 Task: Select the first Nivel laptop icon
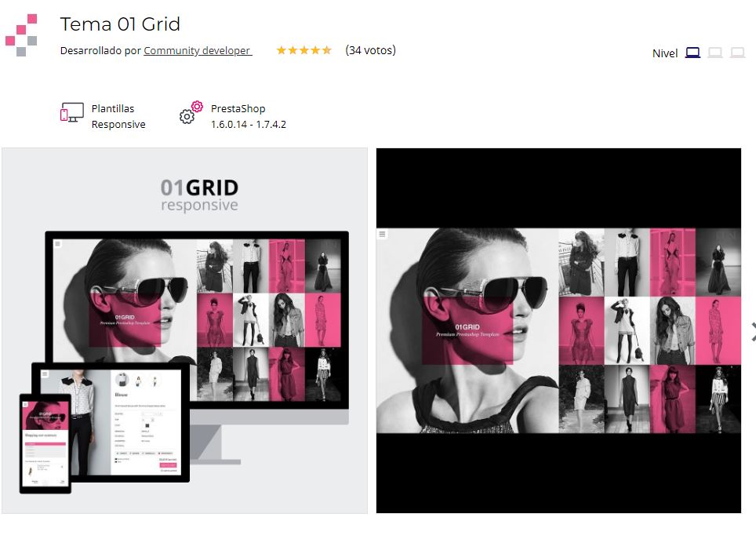tap(692, 53)
